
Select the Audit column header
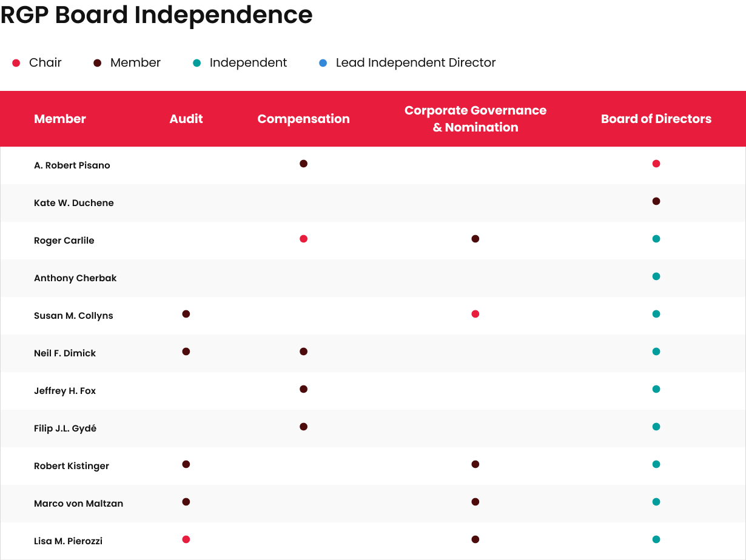186,119
